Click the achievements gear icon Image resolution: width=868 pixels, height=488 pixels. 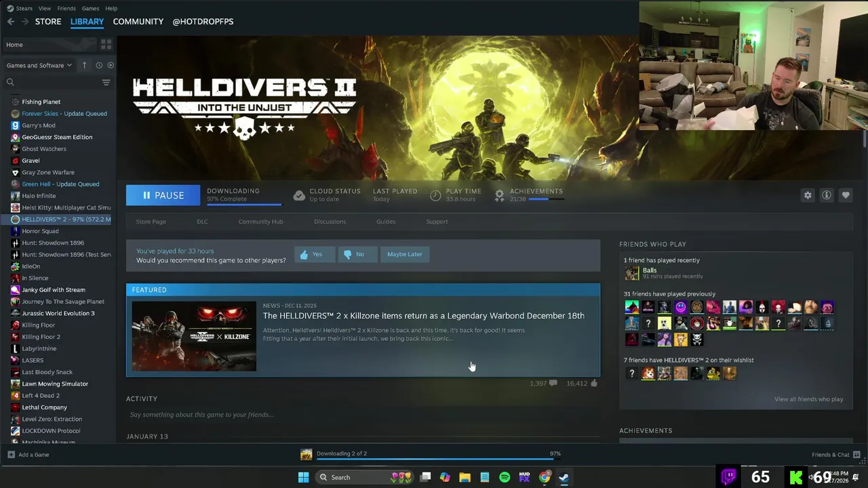[x=499, y=195]
